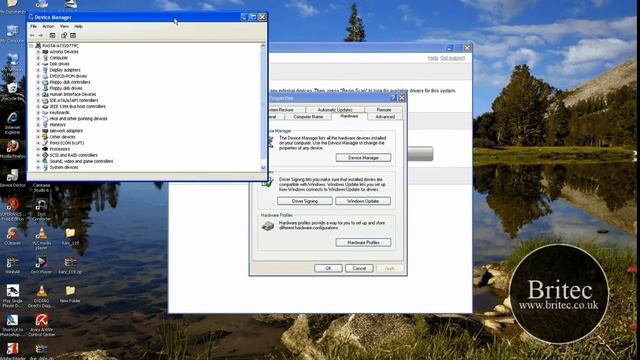Click the Forward arrow in Device Manager toolbar
640x360 pixels.
point(40,36)
